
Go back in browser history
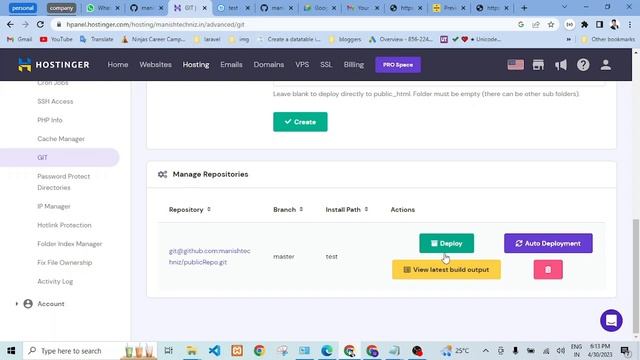point(10,24)
